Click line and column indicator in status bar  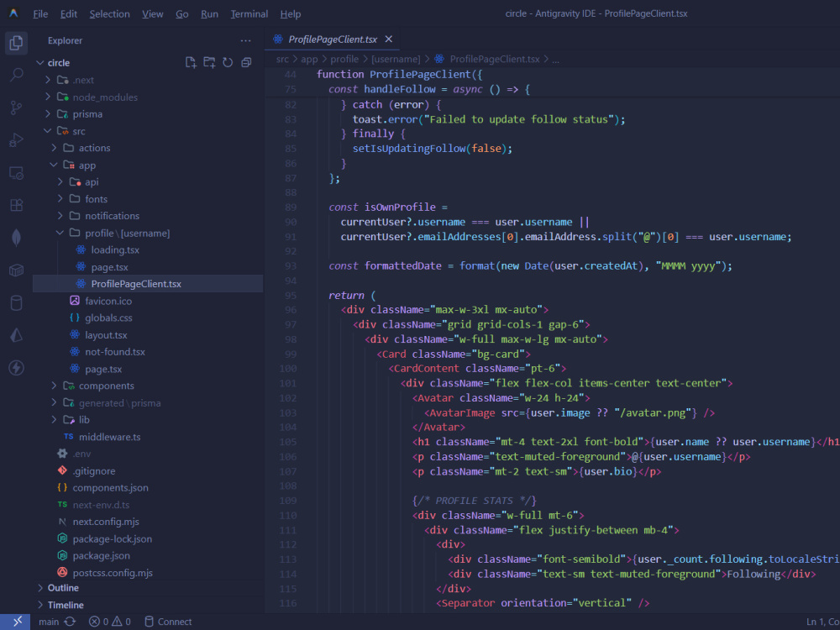[823, 622]
